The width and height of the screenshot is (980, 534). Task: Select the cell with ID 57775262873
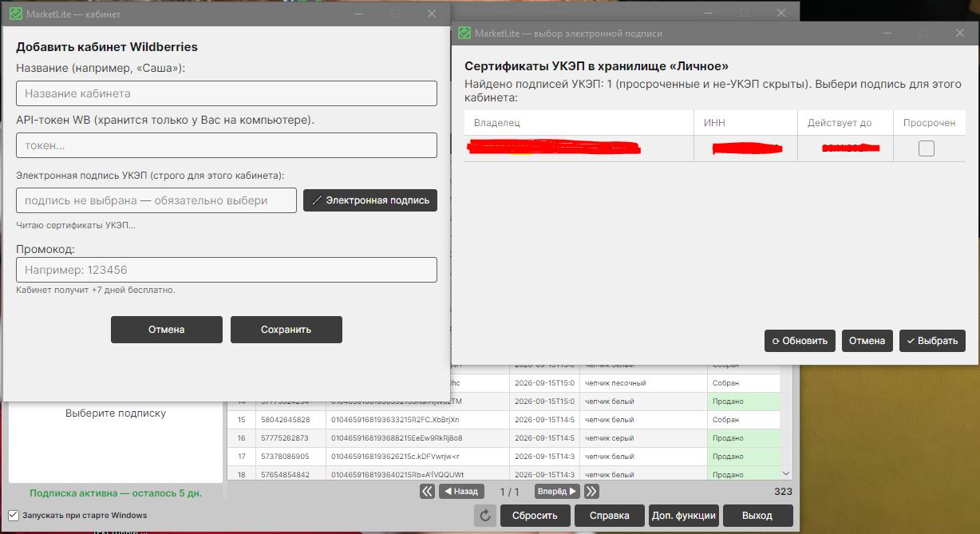[290, 438]
